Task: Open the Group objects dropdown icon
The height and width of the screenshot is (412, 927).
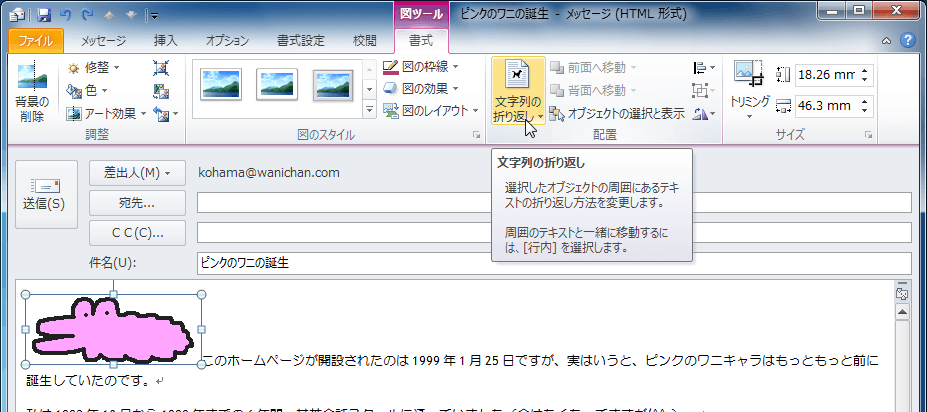Action: coord(704,90)
